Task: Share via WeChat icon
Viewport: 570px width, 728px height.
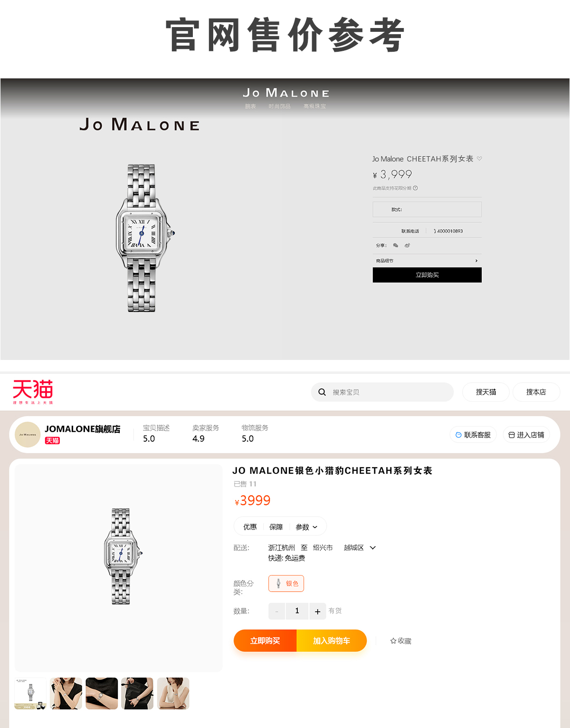Action: point(396,246)
